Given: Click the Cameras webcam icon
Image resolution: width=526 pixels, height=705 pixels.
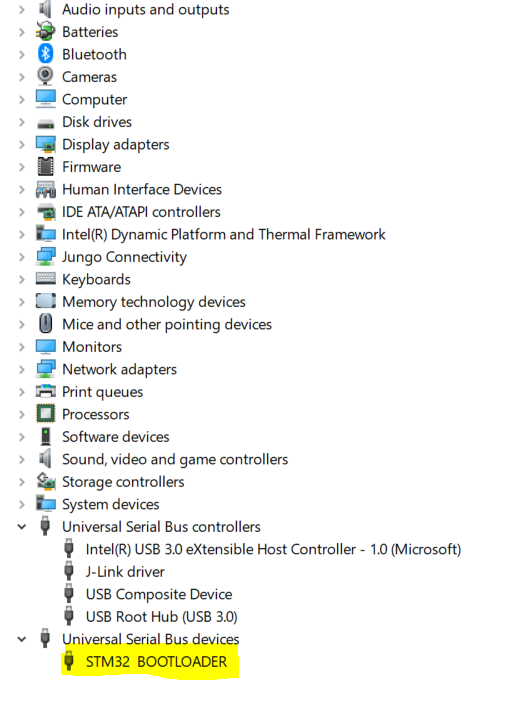Looking at the screenshot, I should (x=45, y=76).
